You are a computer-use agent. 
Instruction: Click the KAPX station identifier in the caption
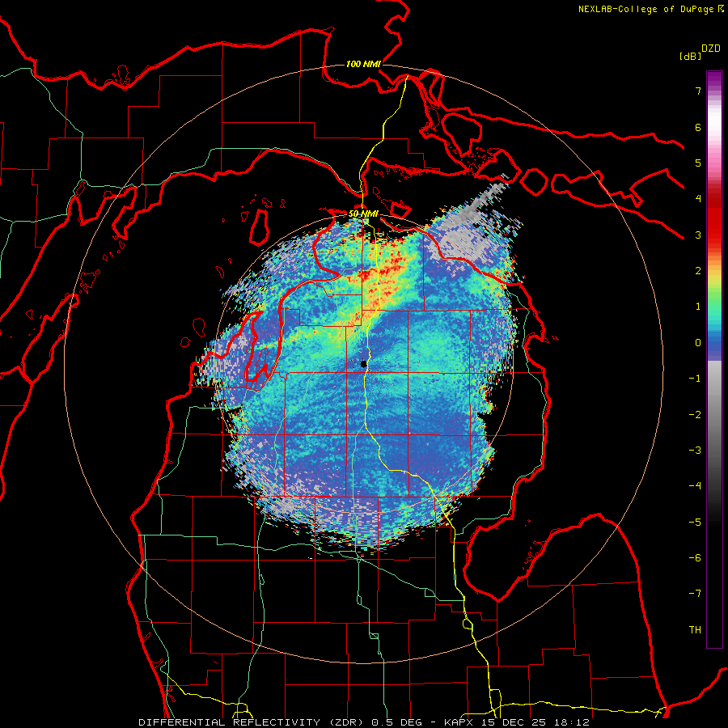point(460,722)
